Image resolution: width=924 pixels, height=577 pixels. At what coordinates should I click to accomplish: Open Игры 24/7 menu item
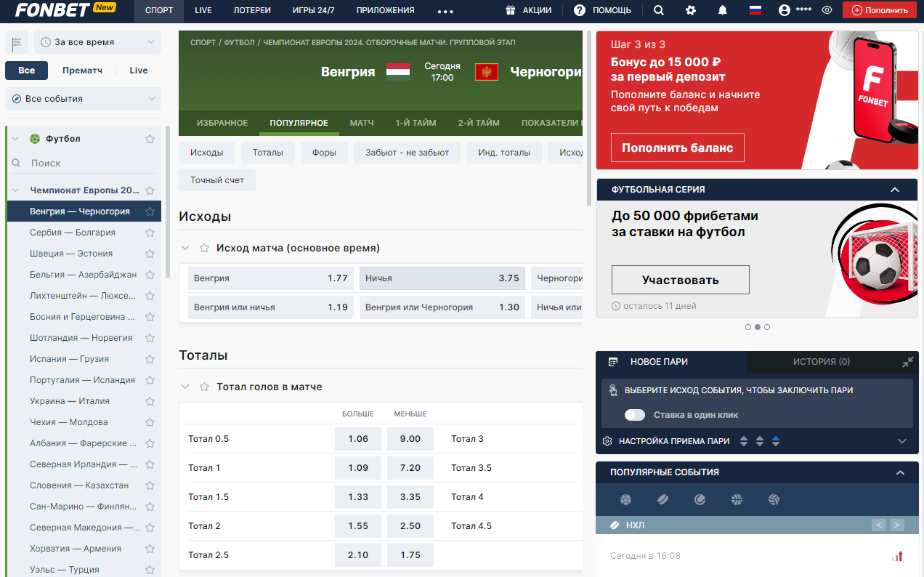(313, 10)
